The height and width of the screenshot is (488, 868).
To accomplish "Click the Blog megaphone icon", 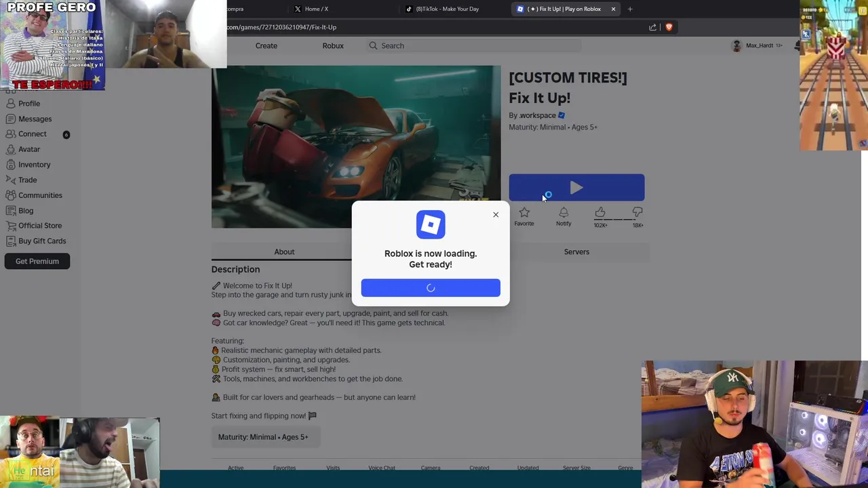I will 11,210.
